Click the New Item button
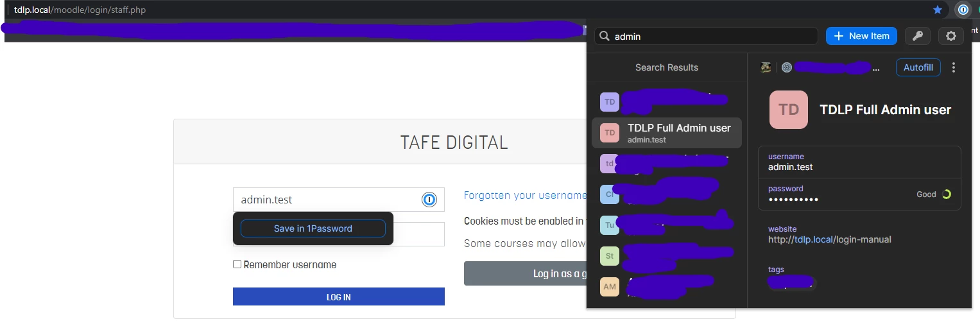The height and width of the screenshot is (326, 980). click(x=861, y=36)
